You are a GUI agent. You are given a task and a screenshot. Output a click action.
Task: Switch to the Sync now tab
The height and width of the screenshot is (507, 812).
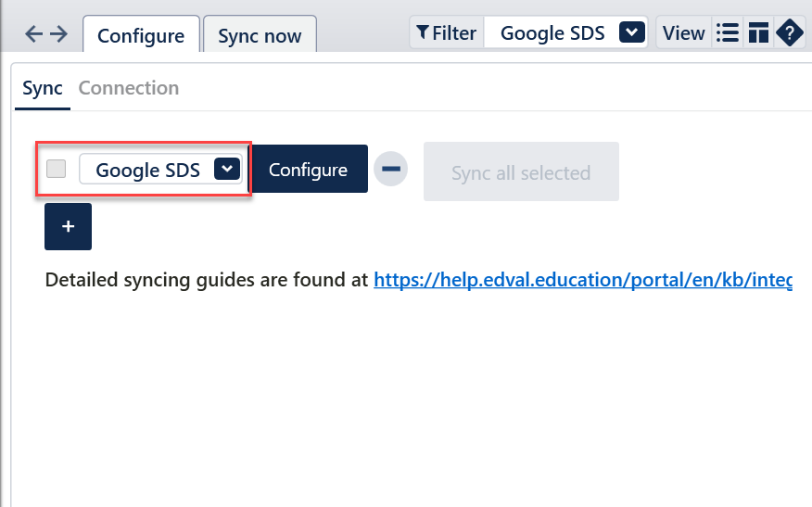pos(260,36)
